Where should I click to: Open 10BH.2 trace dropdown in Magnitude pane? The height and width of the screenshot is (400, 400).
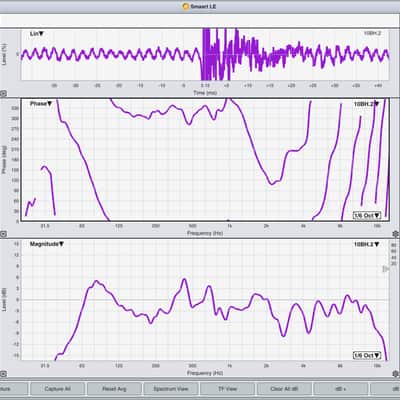[366, 244]
